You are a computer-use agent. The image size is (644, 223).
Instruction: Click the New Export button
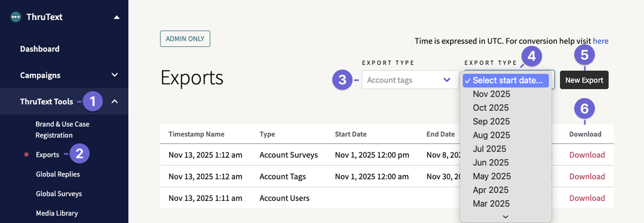[x=584, y=80]
